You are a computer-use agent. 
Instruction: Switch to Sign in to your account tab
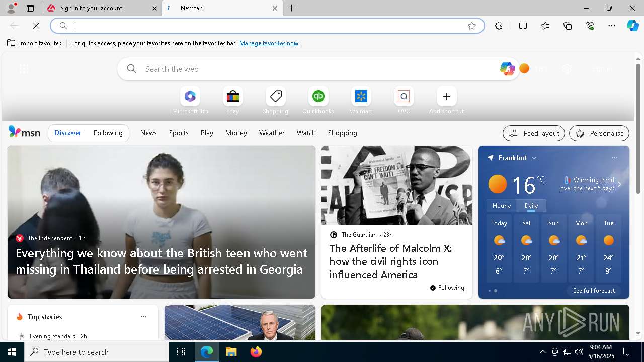102,8
